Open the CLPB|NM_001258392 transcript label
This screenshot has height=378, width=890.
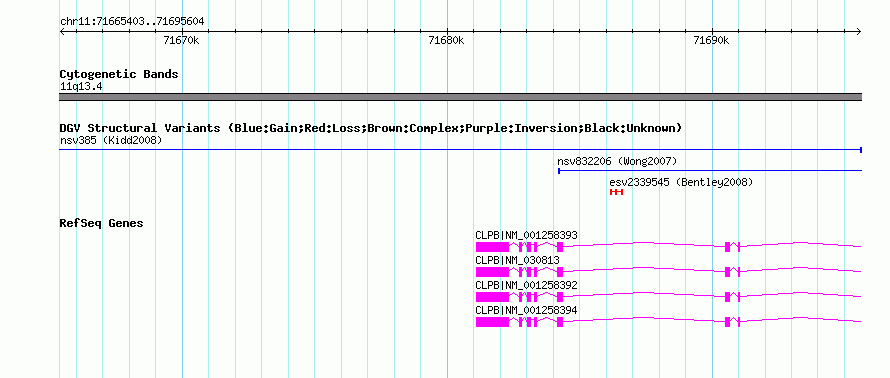click(526, 285)
